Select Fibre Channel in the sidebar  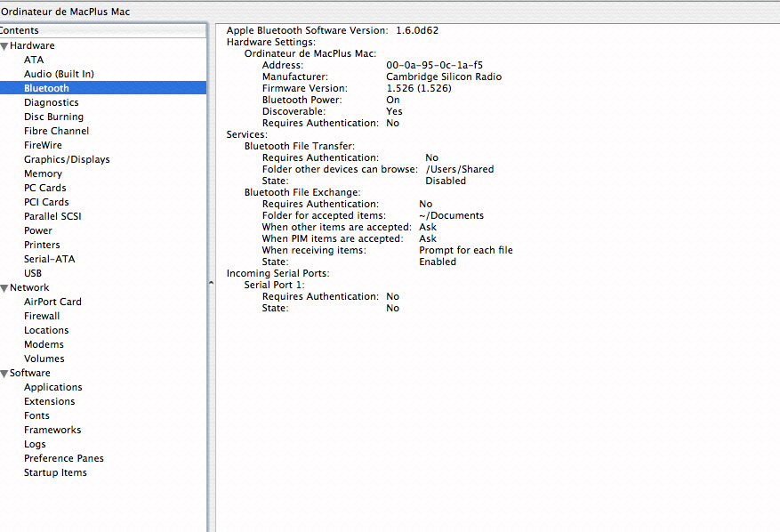tap(57, 131)
